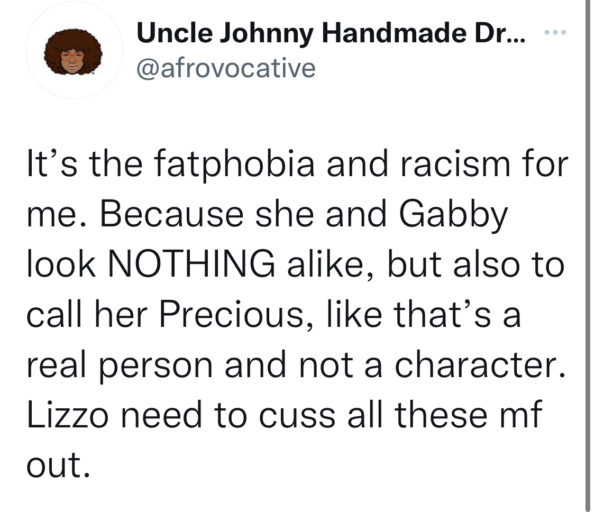
Task: Click the opening words "It's the" of the tweet
Action: point(85,164)
